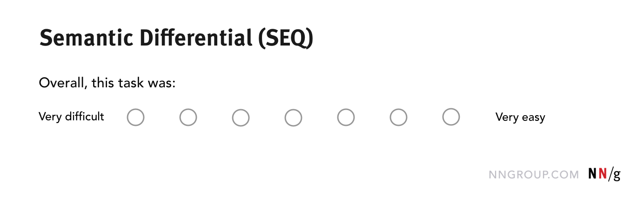The height and width of the screenshot is (203, 644).
Task: Select the radio button nearest Very difficult
Action: [135, 118]
